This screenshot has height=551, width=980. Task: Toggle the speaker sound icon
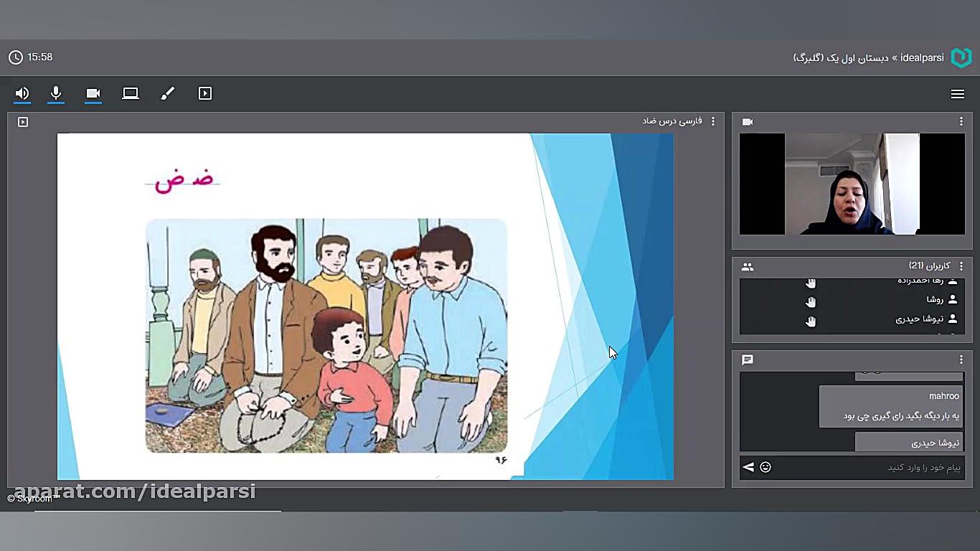coord(22,93)
